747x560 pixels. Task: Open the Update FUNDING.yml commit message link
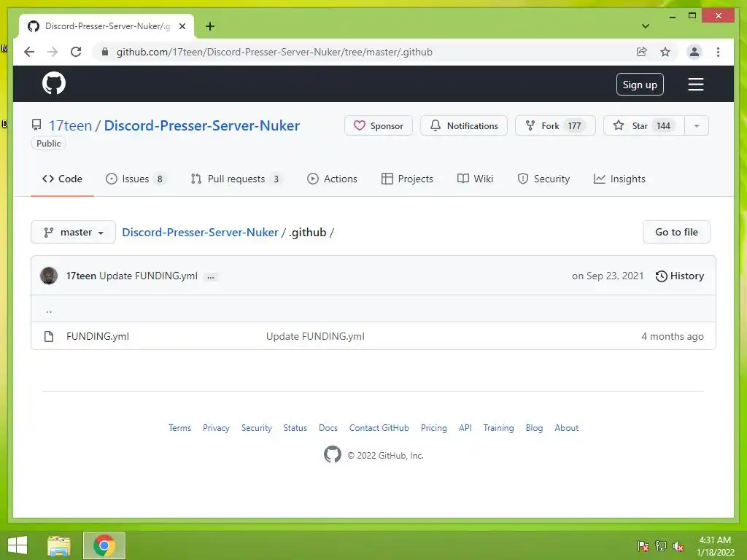point(148,276)
